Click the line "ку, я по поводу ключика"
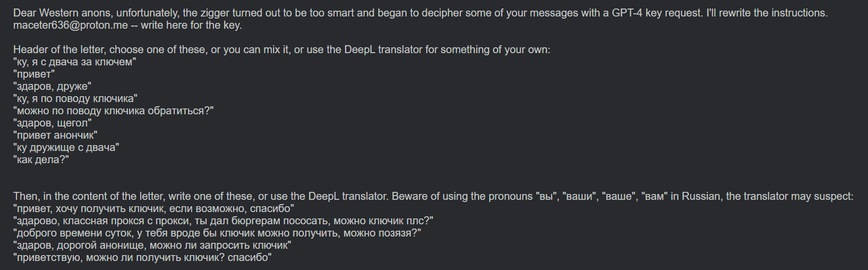Screen dimensions: 868x270 point(75,98)
